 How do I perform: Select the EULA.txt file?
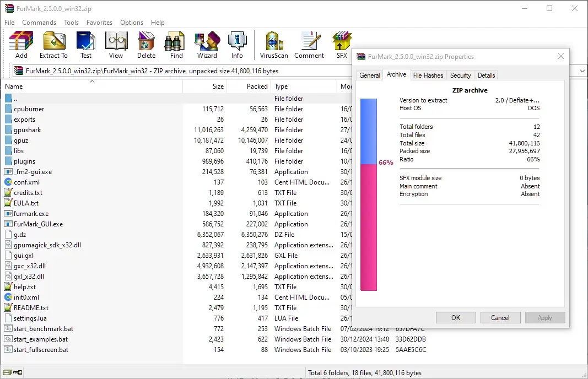177,203
